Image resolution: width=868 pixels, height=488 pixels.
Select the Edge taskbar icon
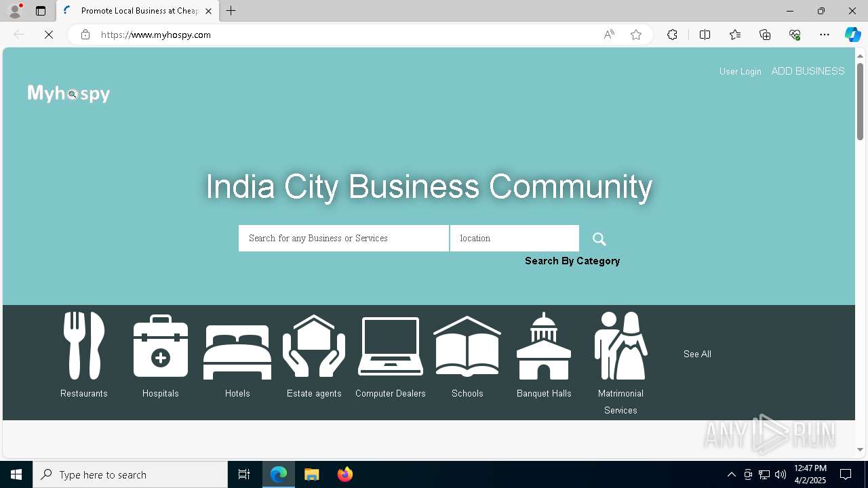coord(279,474)
